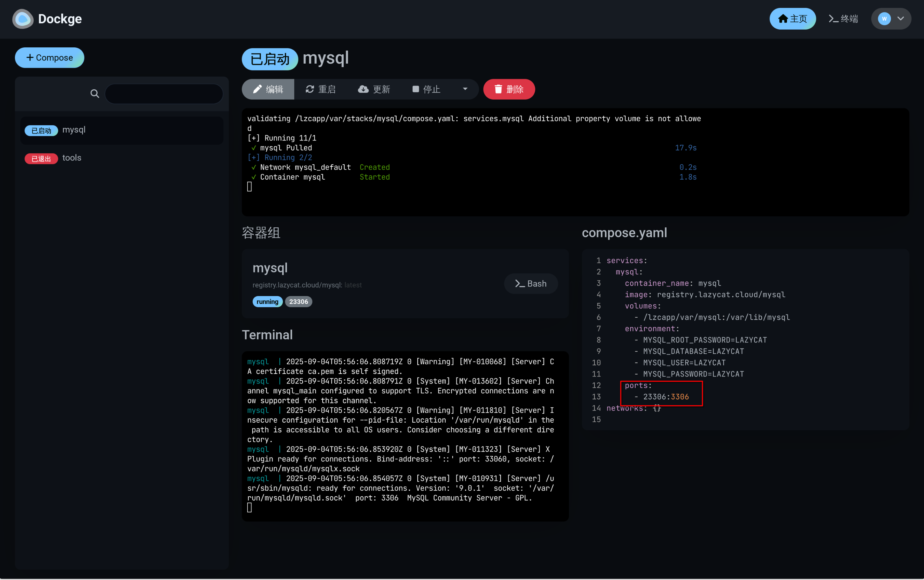Viewport: 924px width, 580px height.
Task: Click the 重启 restart button
Action: 320,89
